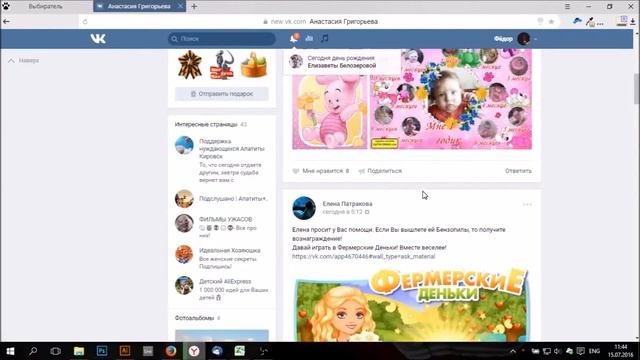Open the Елизавета Белозерова birthday notification
The height and width of the screenshot is (360, 640).
(342, 62)
